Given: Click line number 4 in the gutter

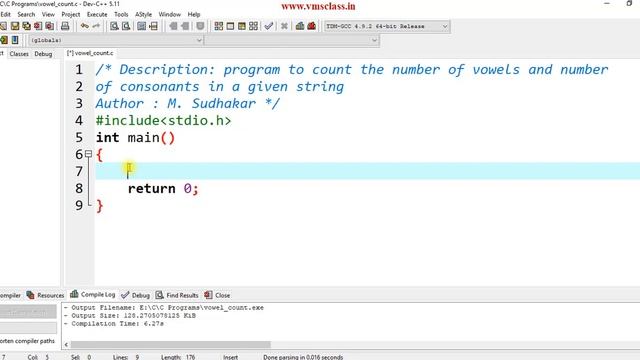Looking at the screenshot, I should tap(79, 121).
